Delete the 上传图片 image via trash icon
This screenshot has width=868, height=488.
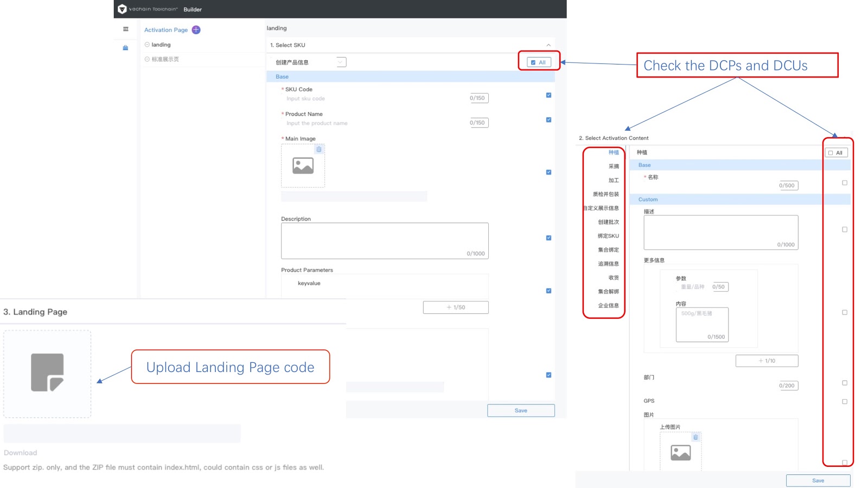[x=695, y=437]
